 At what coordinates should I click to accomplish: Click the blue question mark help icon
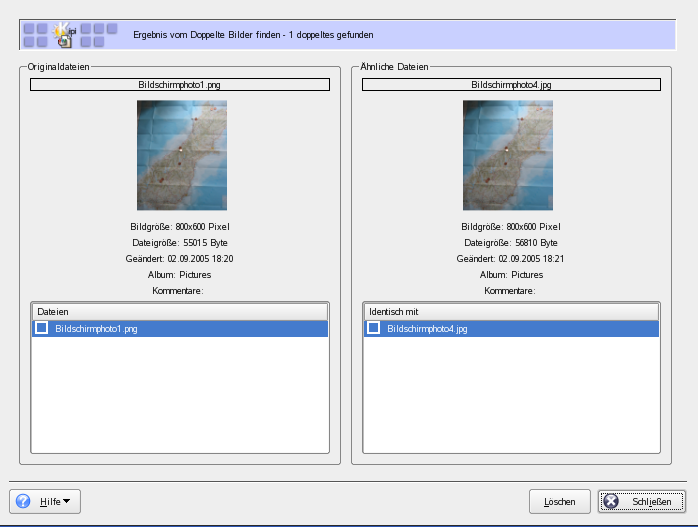pyautogui.click(x=24, y=501)
